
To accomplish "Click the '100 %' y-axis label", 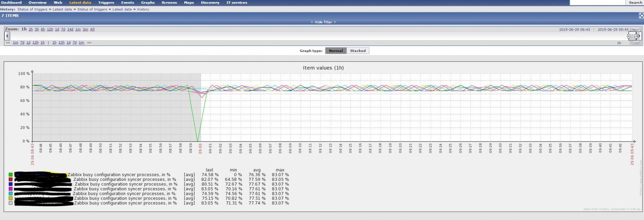I will [x=24, y=74].
